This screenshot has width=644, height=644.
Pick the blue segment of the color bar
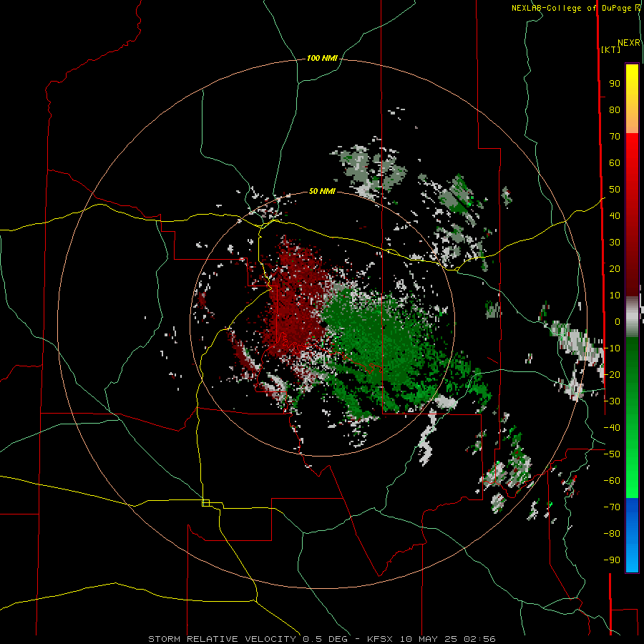click(x=632, y=535)
